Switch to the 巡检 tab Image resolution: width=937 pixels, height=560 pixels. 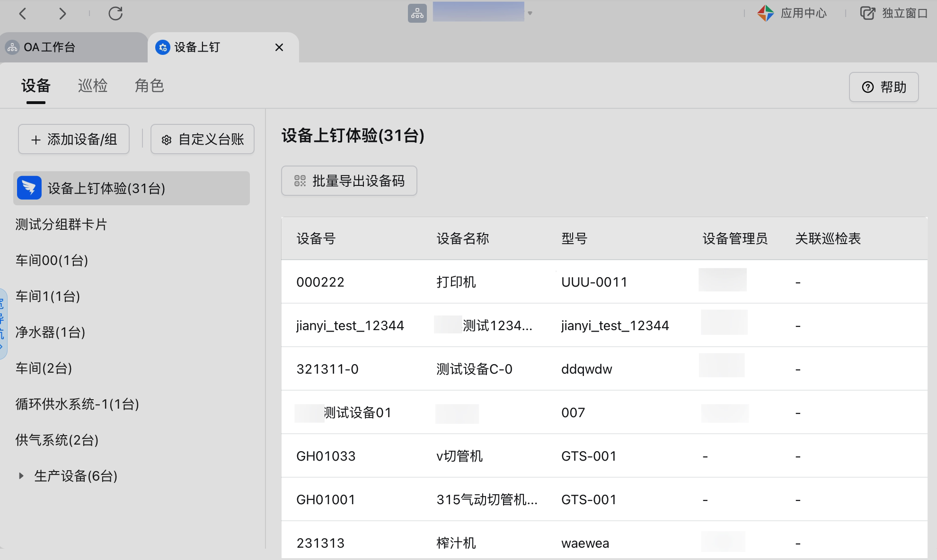(93, 86)
